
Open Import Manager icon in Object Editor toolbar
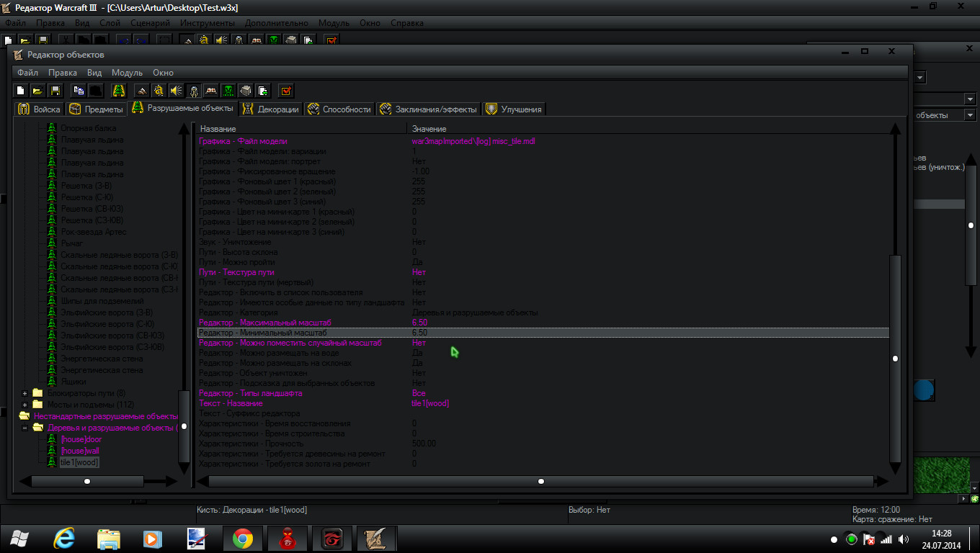263,91
